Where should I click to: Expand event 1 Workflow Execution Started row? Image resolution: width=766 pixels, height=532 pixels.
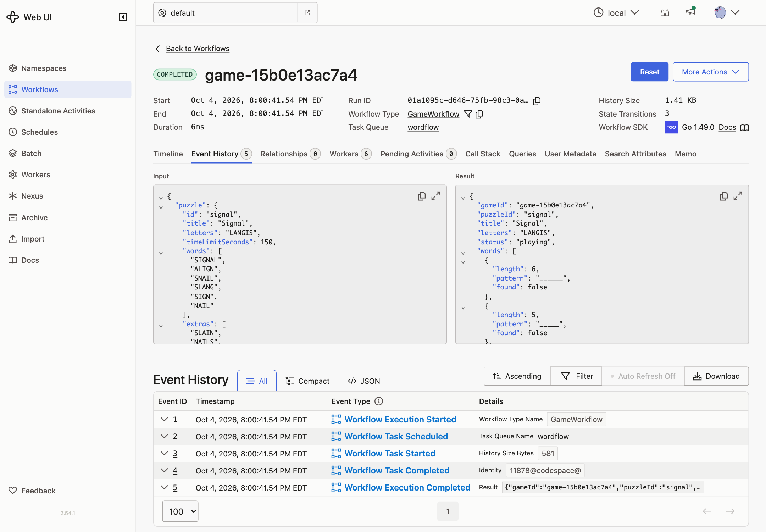pos(164,419)
